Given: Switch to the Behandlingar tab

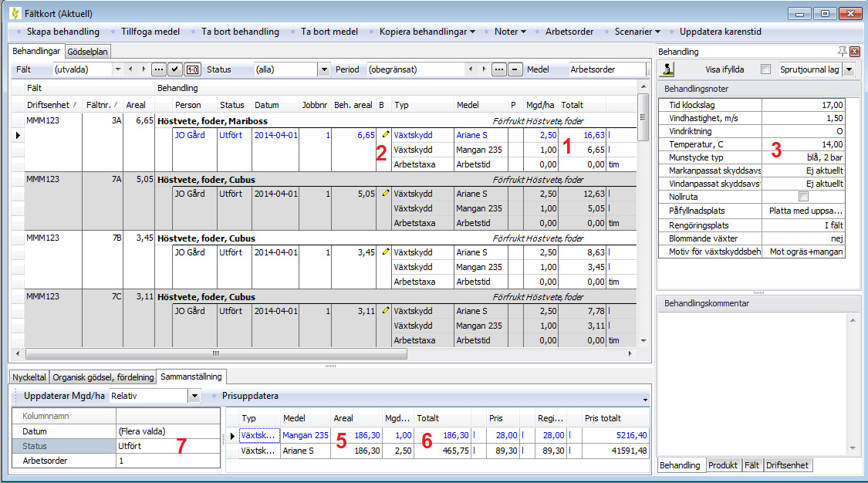Looking at the screenshot, I should click(x=36, y=51).
